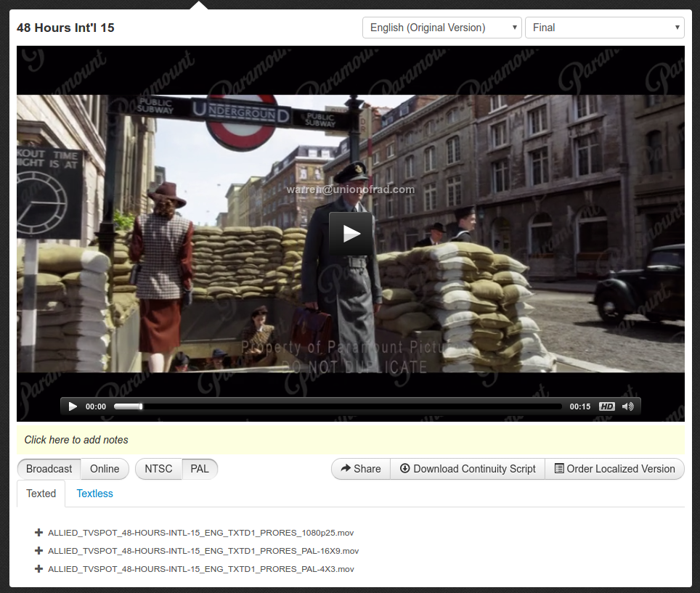Click the progress bar playhead handle
This screenshot has height=593, width=700.
pos(141,406)
